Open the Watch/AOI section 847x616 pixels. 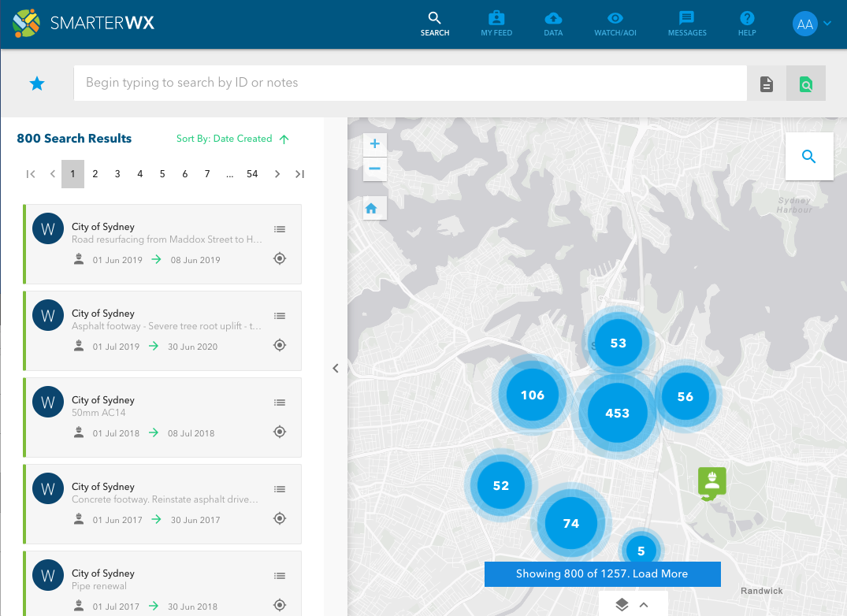tap(615, 24)
